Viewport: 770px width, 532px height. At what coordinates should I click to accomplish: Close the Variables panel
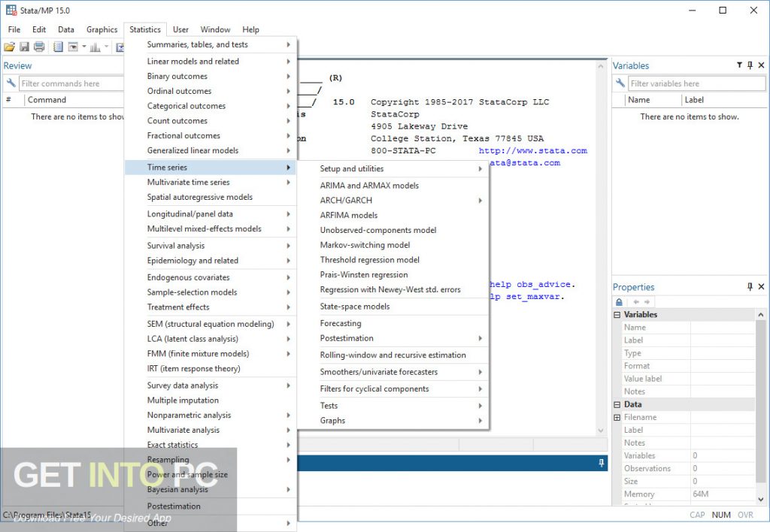point(761,65)
